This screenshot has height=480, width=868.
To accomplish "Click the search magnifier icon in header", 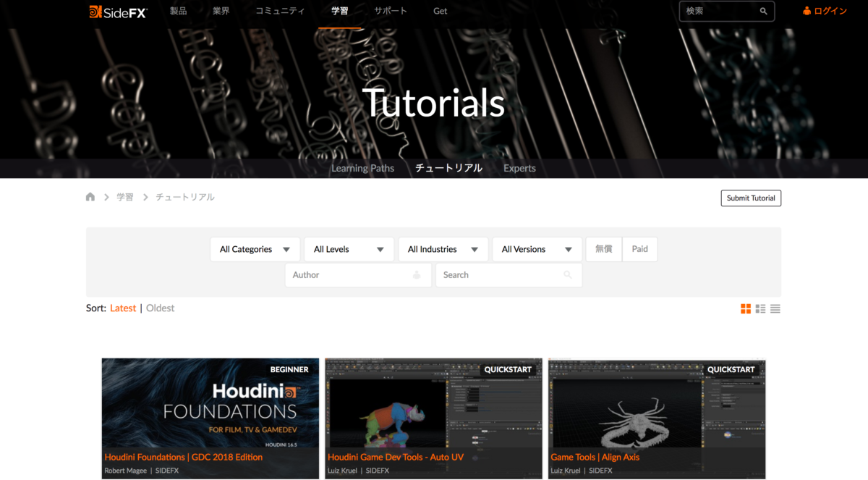I will point(764,12).
